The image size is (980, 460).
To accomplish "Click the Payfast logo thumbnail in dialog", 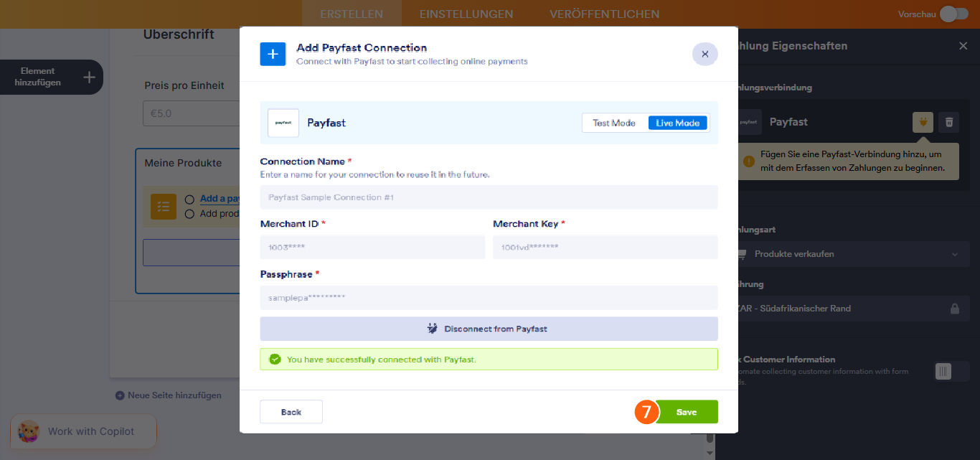I will (x=283, y=123).
